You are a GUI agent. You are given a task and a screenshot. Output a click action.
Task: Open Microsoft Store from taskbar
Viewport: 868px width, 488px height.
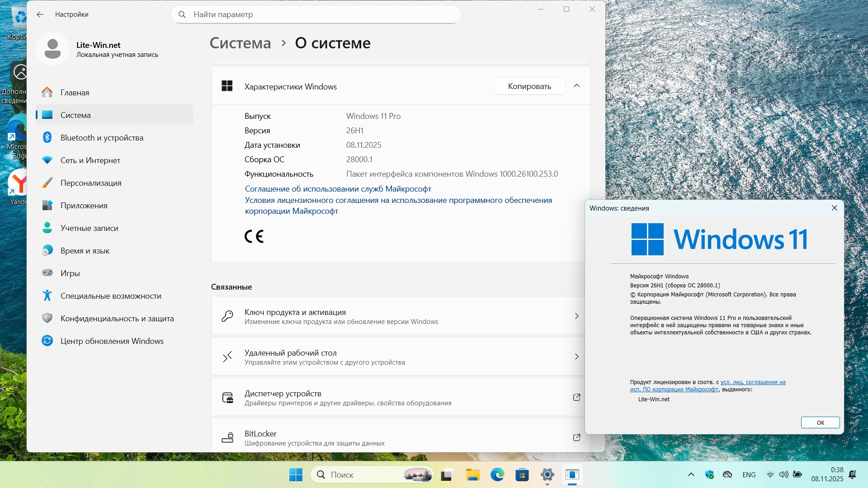pyautogui.click(x=522, y=475)
